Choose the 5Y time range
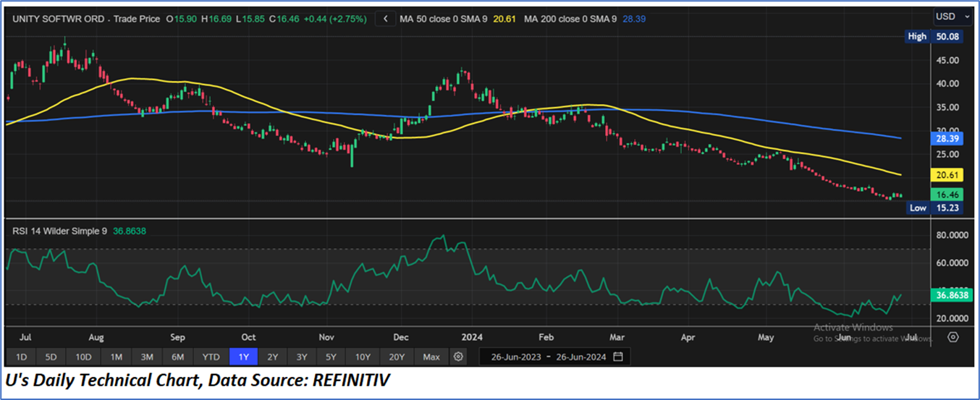 pos(330,357)
